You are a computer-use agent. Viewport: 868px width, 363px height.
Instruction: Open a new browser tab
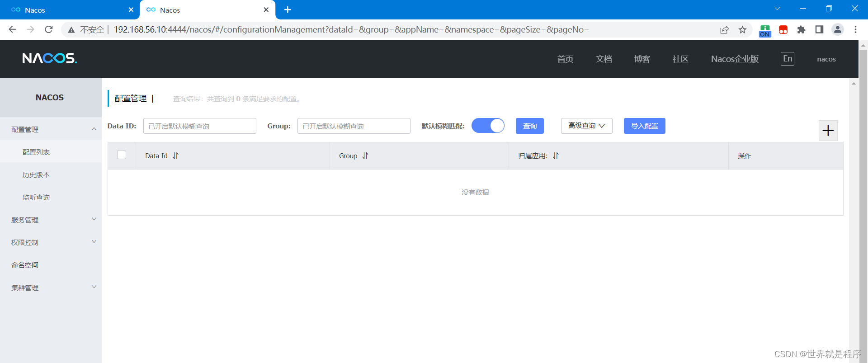pyautogui.click(x=288, y=9)
